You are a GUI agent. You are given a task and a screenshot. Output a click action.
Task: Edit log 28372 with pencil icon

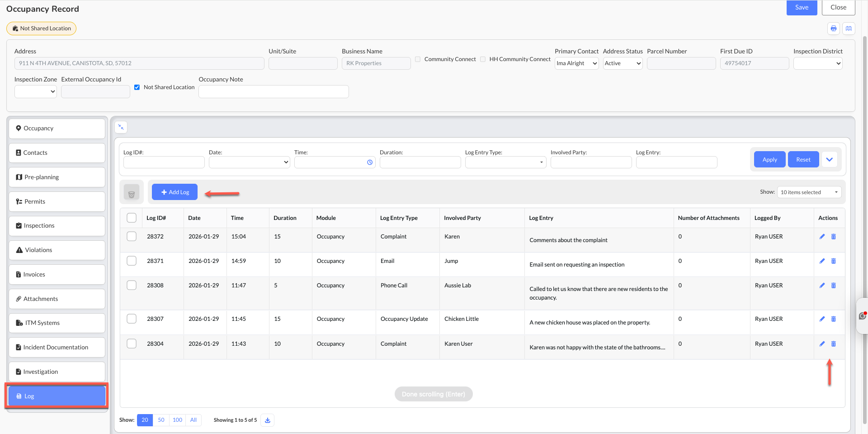click(822, 237)
